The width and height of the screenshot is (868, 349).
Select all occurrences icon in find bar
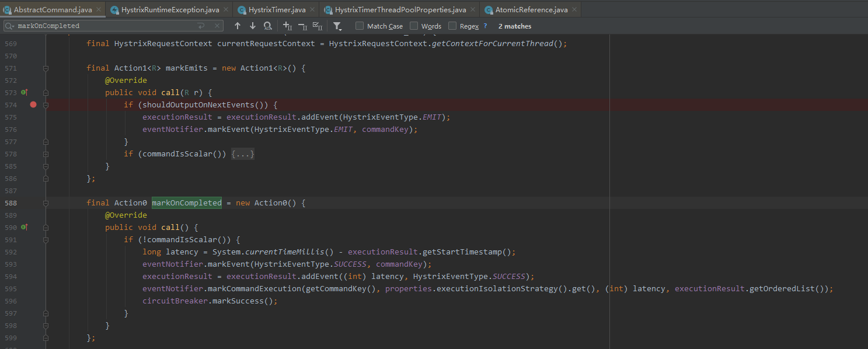click(x=318, y=26)
